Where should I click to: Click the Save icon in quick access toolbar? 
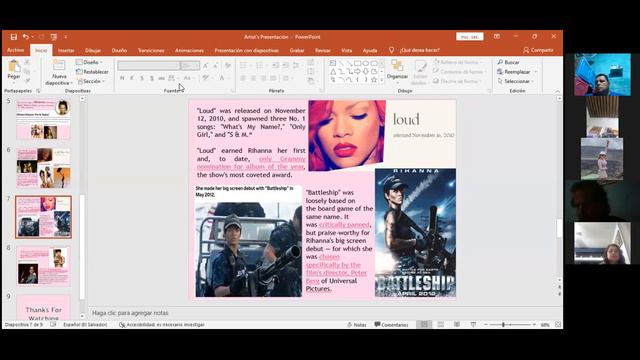pos(13,37)
